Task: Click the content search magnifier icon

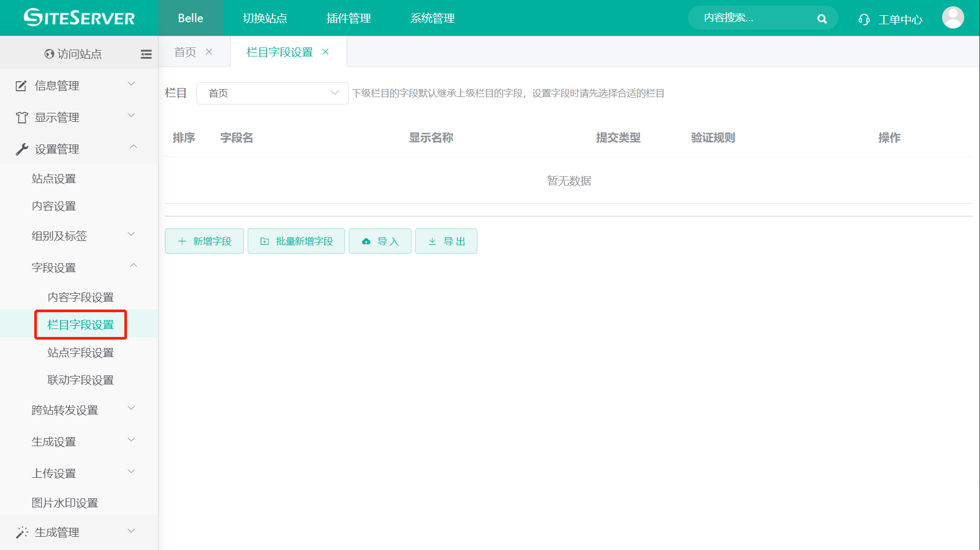Action: tap(822, 18)
